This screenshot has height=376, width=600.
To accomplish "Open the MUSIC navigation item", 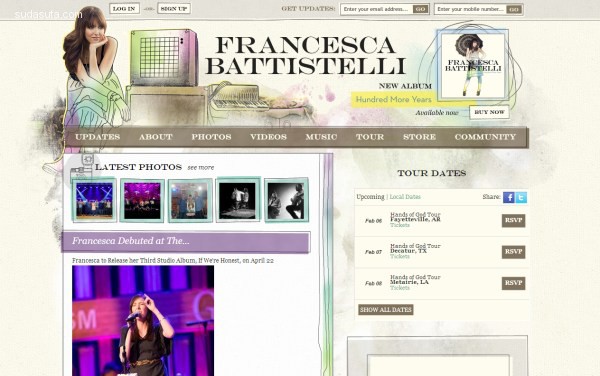I will tap(321, 137).
